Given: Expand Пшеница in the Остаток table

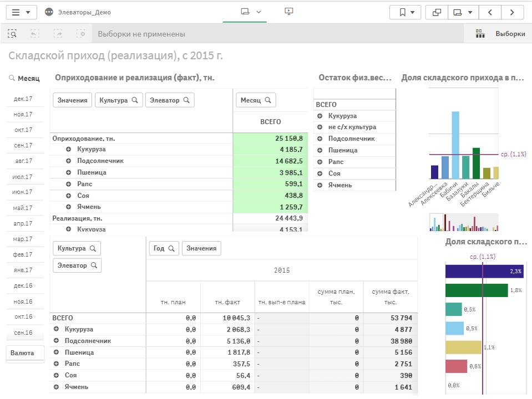Looking at the screenshot, I should click(x=320, y=150).
